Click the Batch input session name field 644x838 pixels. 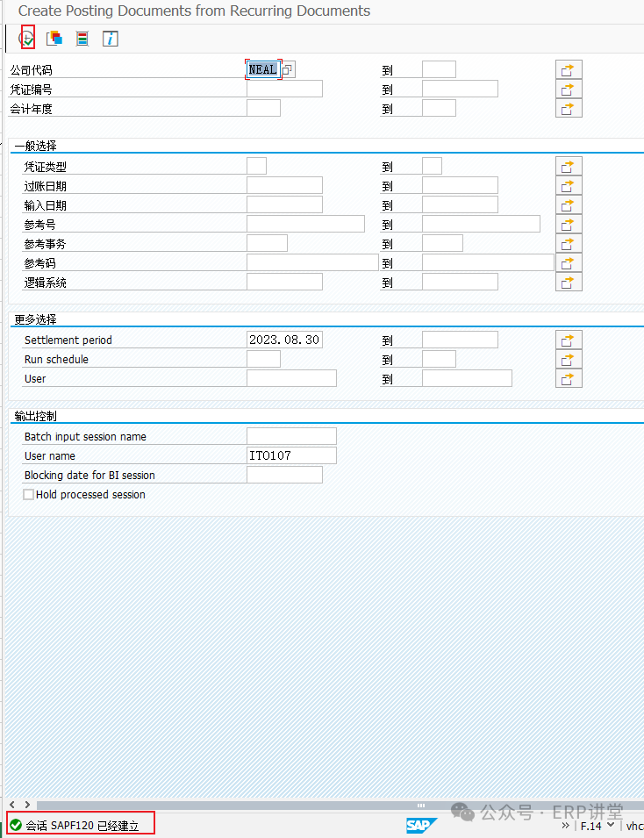click(290, 436)
